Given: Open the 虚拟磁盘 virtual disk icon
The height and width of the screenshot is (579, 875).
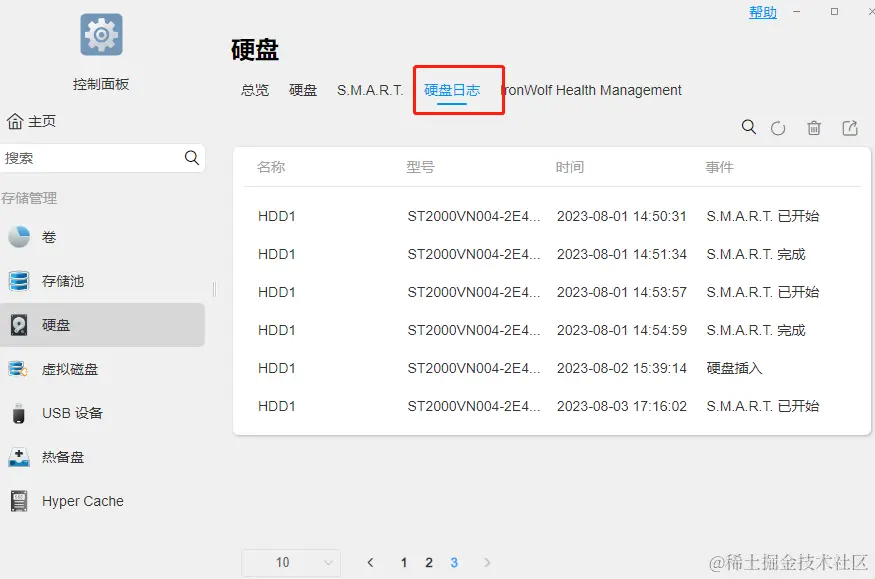Looking at the screenshot, I should pos(18,369).
